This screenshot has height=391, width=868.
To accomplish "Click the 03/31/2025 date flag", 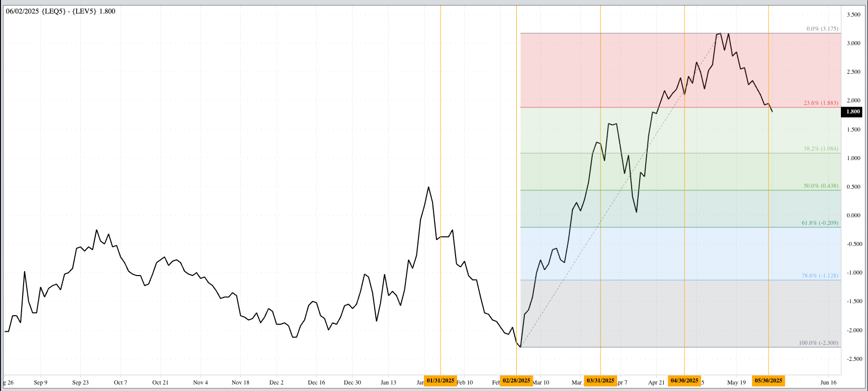I will pyautogui.click(x=600, y=380).
